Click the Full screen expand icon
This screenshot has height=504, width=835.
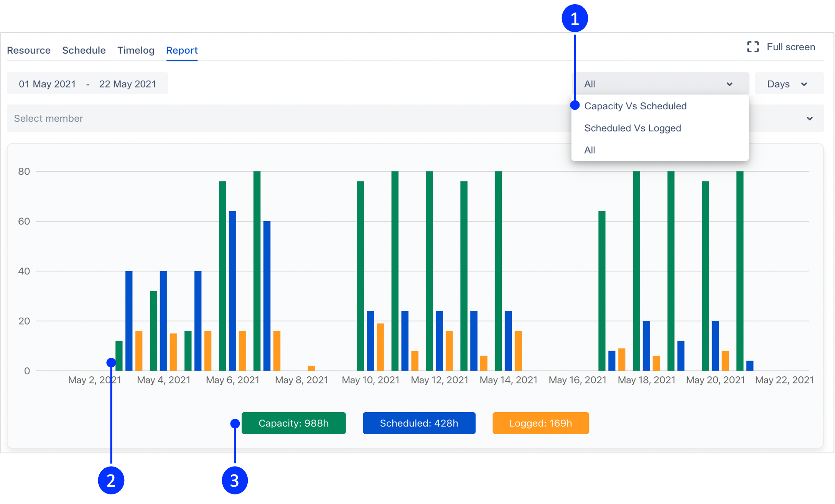coord(753,47)
